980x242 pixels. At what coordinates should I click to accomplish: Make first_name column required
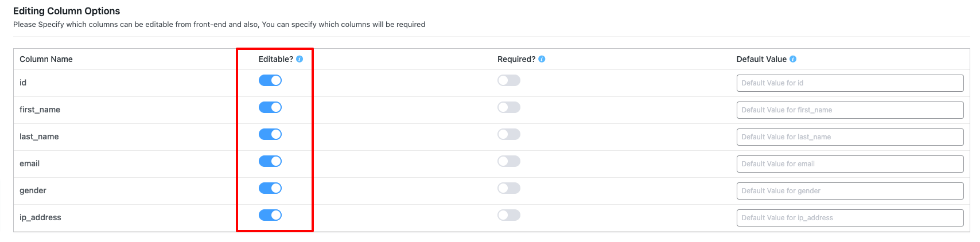pyautogui.click(x=509, y=107)
